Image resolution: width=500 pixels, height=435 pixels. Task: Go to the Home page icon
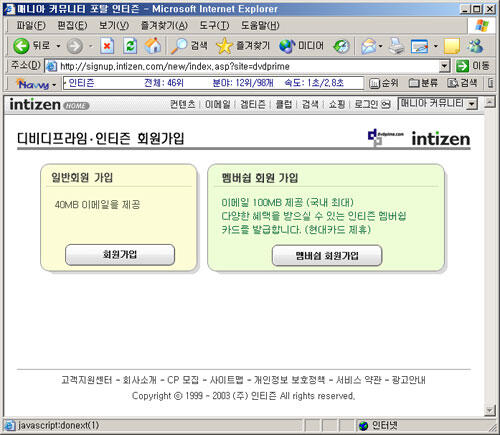pos(153,46)
